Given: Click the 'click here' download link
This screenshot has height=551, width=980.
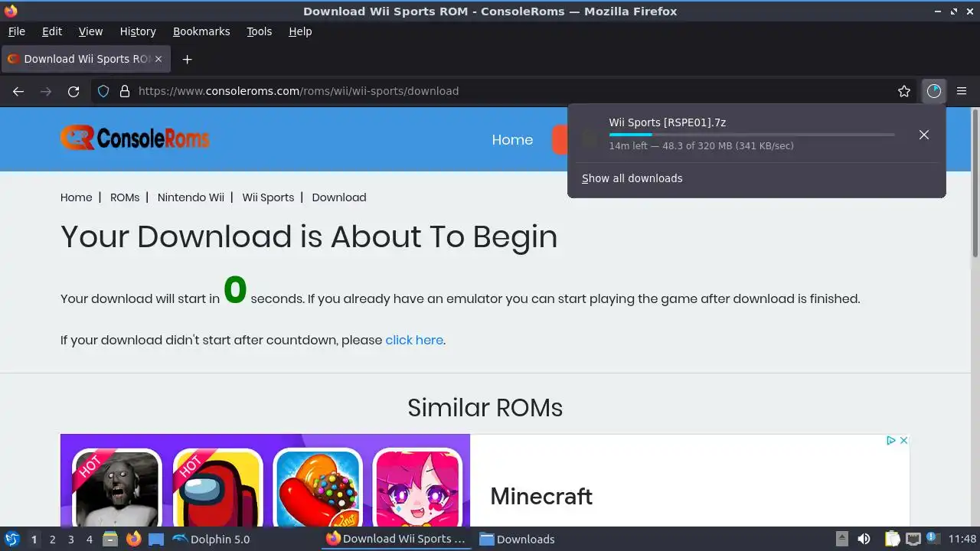Looking at the screenshot, I should coord(414,340).
